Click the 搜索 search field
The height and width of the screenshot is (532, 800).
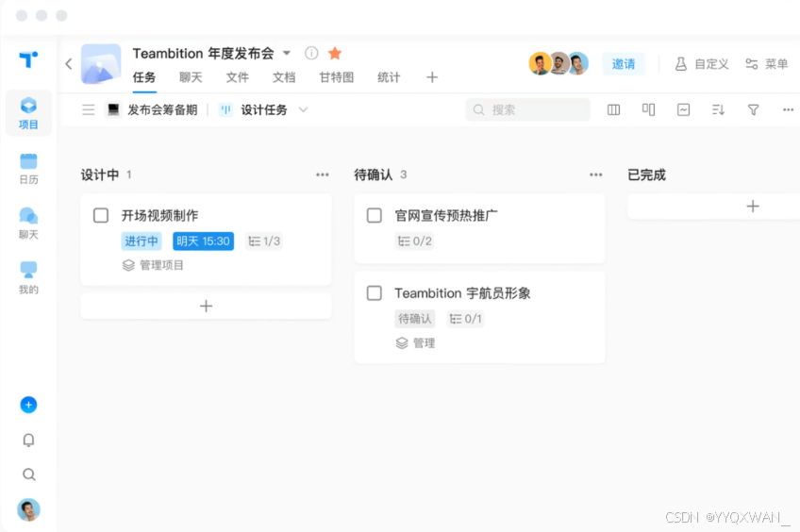point(528,109)
